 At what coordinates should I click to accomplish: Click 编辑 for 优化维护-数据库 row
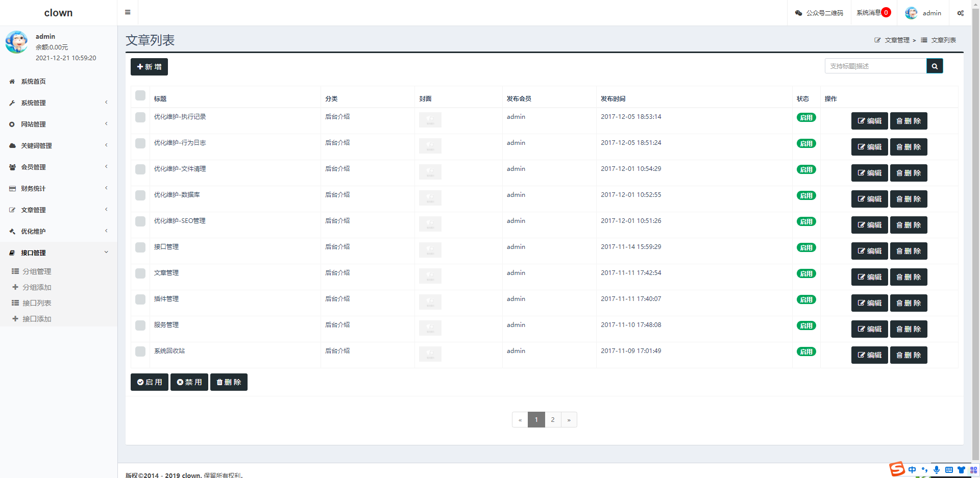coord(869,199)
